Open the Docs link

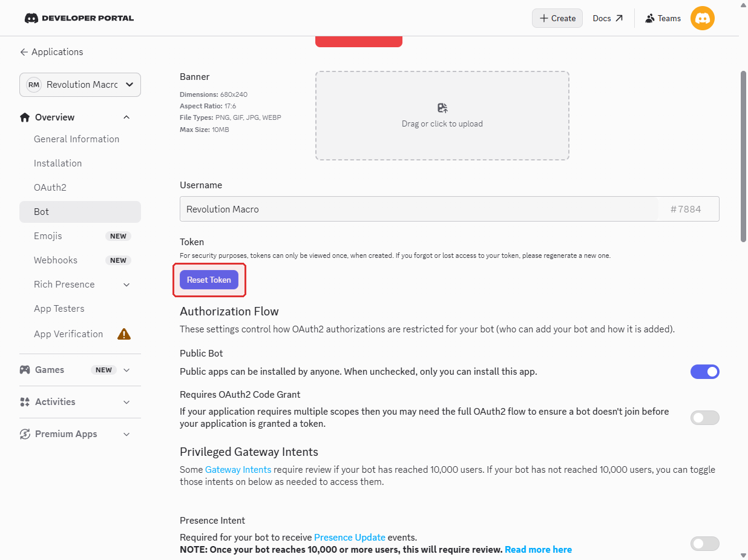tap(608, 18)
